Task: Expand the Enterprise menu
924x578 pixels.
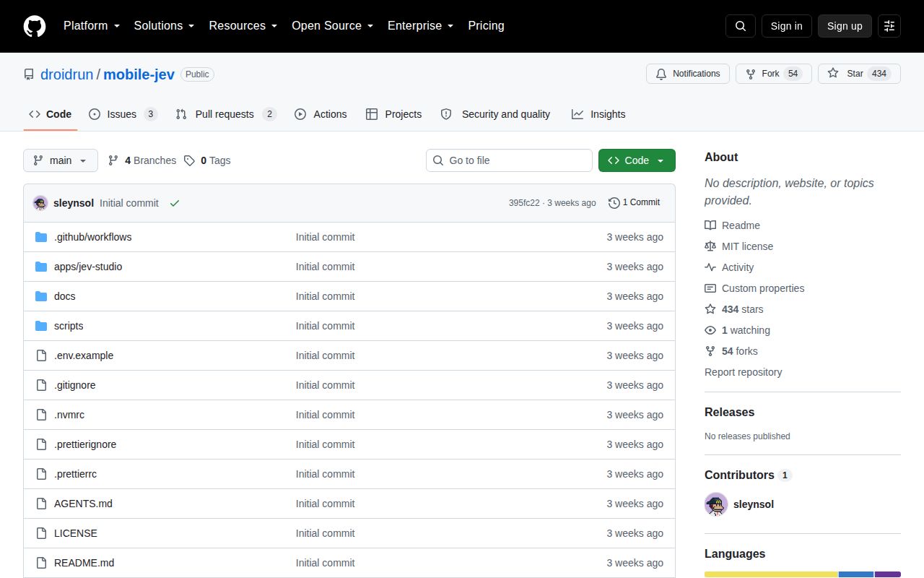Action: tap(421, 26)
